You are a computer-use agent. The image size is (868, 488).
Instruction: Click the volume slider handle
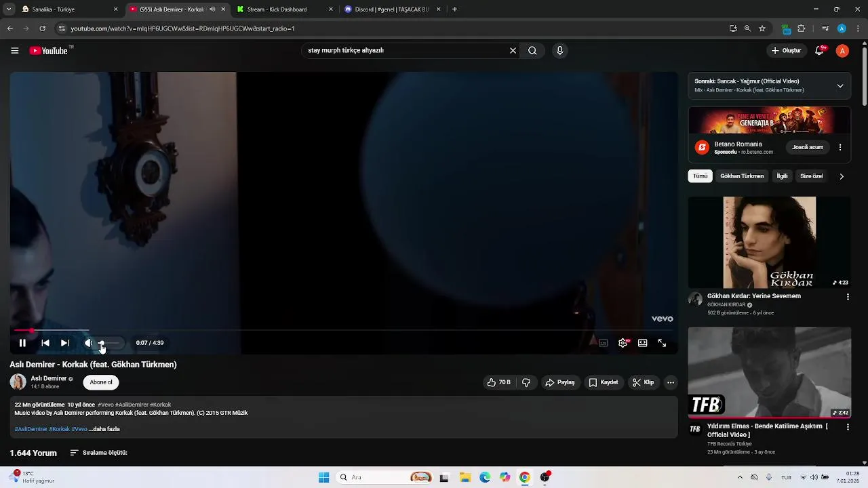pos(100,343)
